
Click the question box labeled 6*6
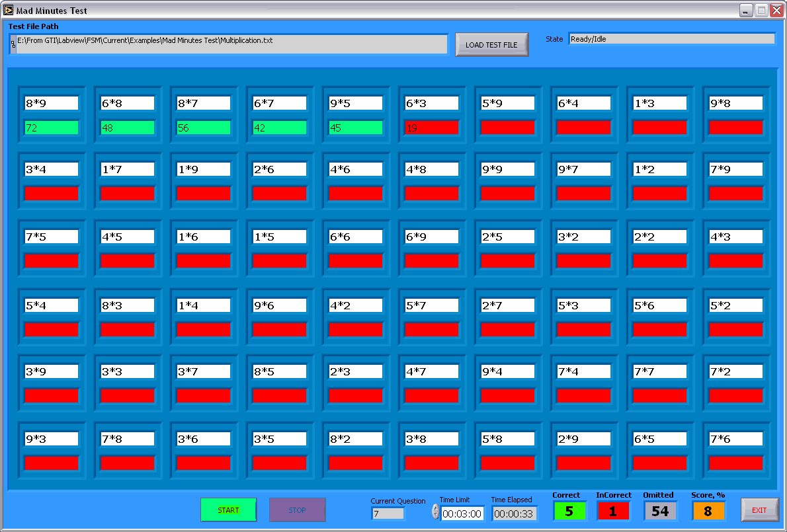click(355, 237)
